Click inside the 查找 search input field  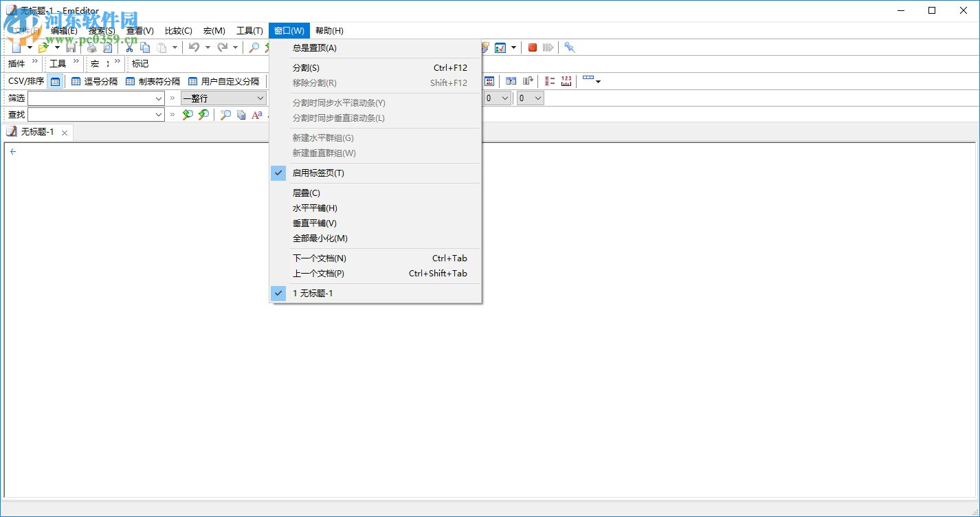point(96,114)
